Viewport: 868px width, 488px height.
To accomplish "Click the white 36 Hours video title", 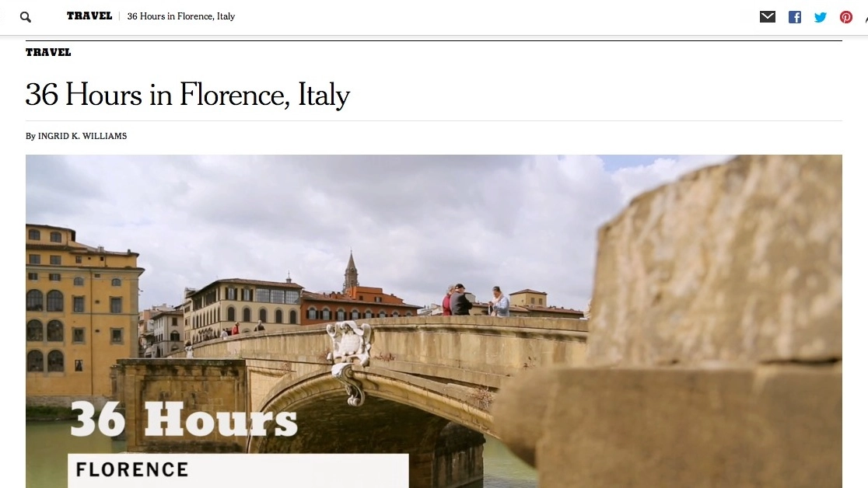I will pos(184,419).
